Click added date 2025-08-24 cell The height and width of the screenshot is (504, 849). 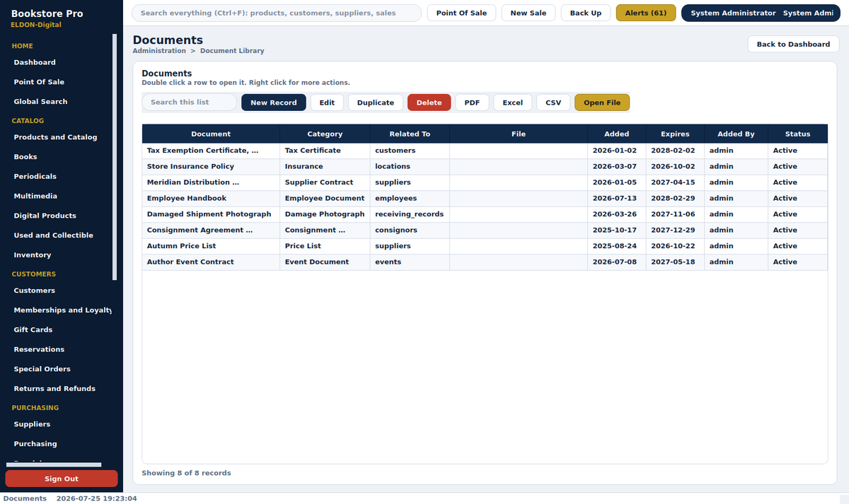(x=617, y=246)
